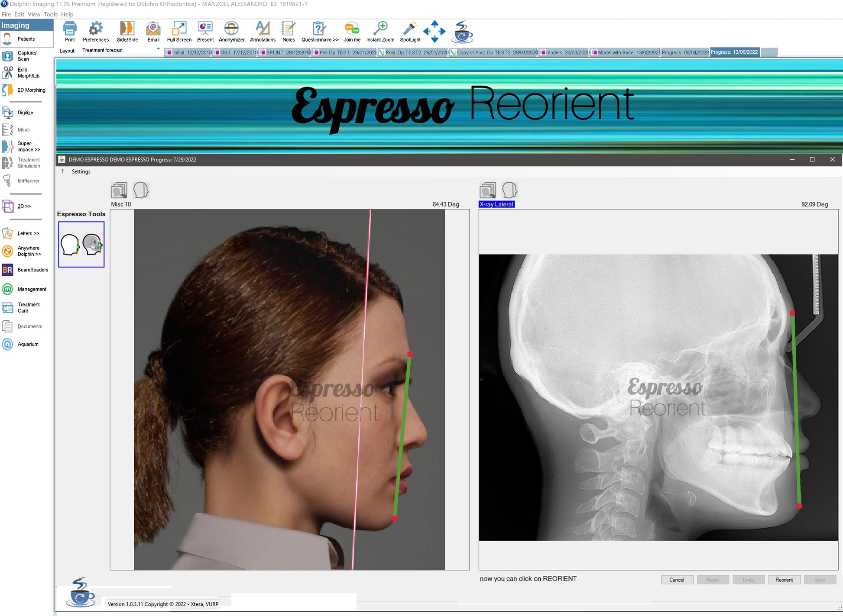Click the Join me icon
This screenshot has width=843, height=616.
pos(352,32)
